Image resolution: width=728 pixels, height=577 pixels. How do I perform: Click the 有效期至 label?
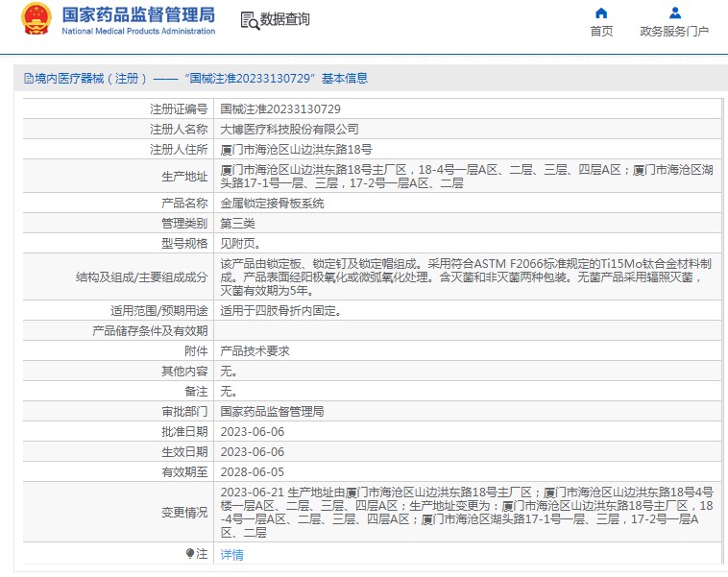(184, 472)
